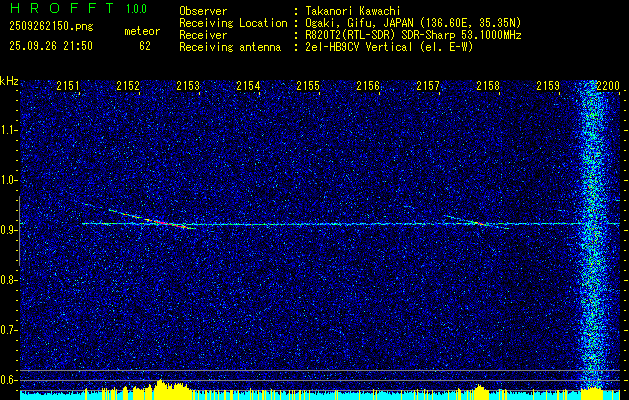Click the meteor echo trace near 2158
The height and width of the screenshot is (400, 629).
[480, 223]
